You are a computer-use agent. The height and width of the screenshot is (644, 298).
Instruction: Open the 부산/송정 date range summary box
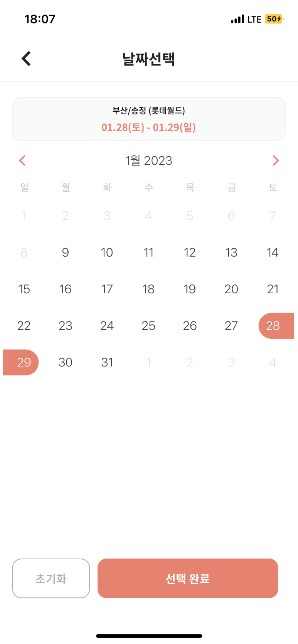point(149,119)
